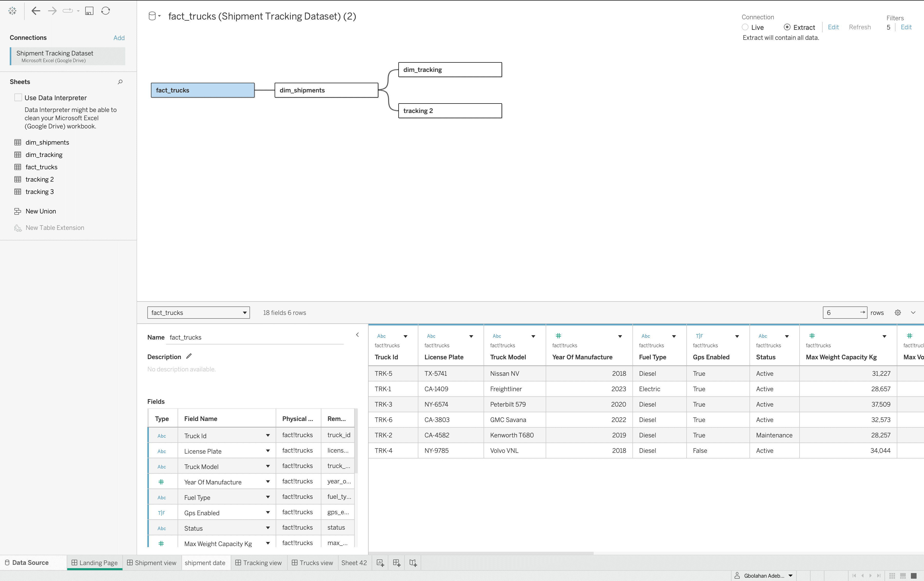This screenshot has height=581, width=924.
Task: Click the Tableau logo icon
Action: point(12,11)
